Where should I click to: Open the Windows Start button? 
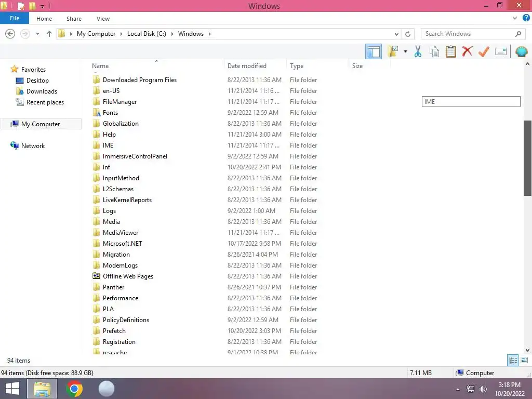coord(12,389)
